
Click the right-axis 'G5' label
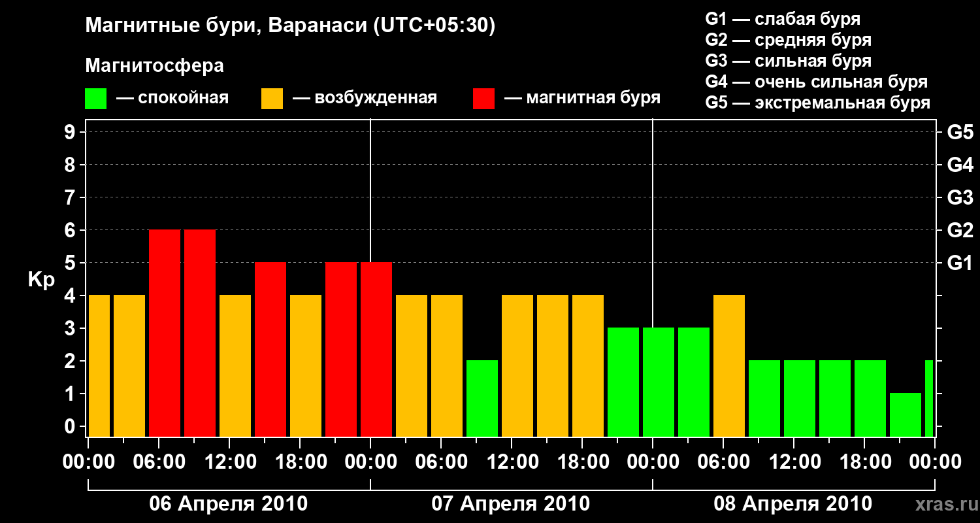click(x=960, y=132)
